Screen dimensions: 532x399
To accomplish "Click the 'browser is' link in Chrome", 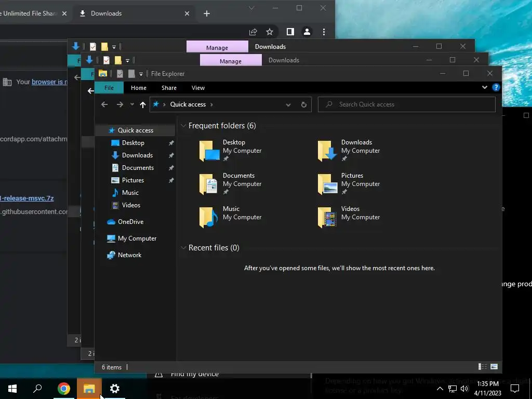I will [49, 82].
